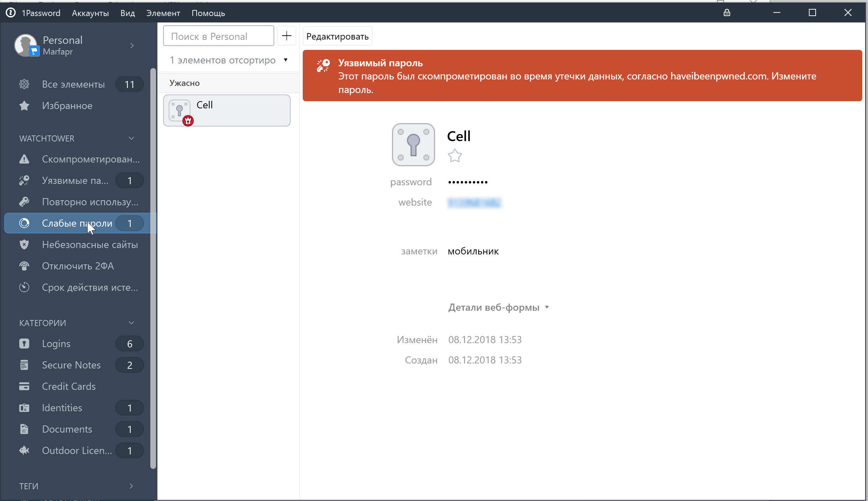868x501 pixels.
Task: Toggle the favorite star for Cell
Action: pos(454,156)
